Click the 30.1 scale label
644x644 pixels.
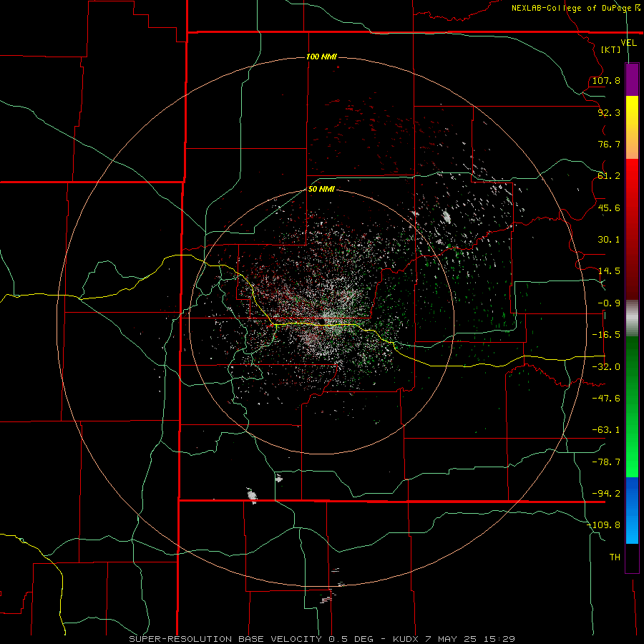pos(609,240)
